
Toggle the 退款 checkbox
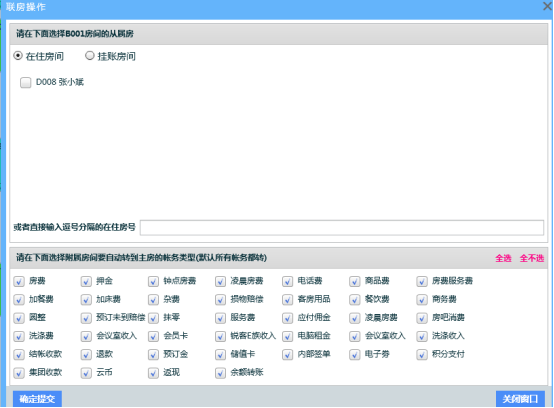[86, 354]
